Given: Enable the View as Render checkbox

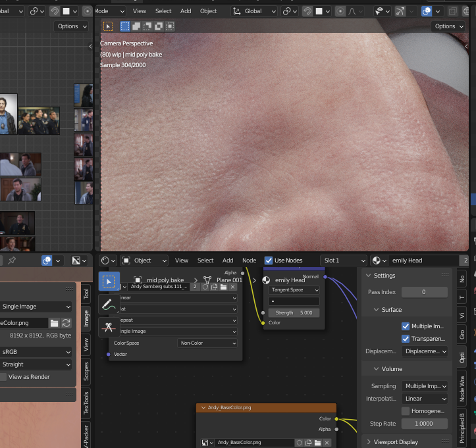Looking at the screenshot, I should tap(3, 377).
